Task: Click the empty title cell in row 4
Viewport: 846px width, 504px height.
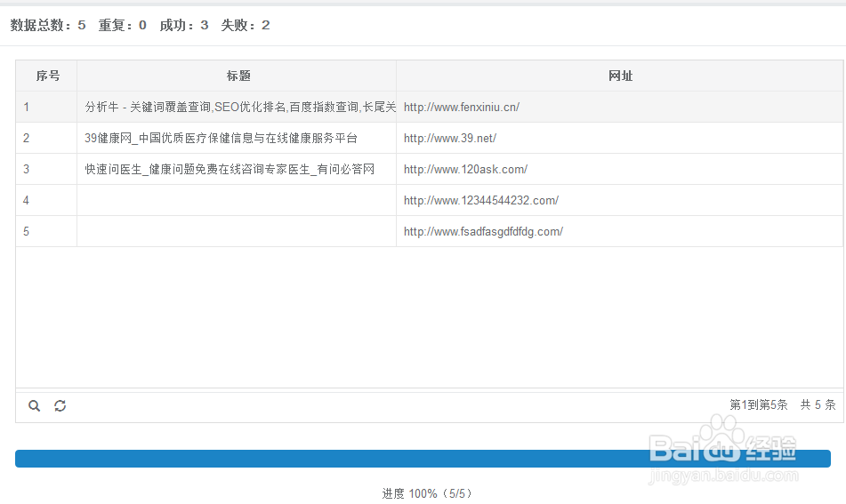Action: click(237, 201)
